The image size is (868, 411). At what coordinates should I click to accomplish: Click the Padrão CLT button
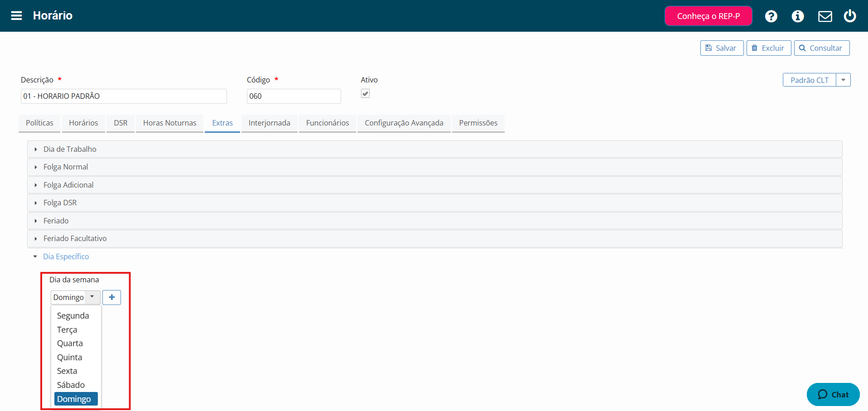tap(809, 80)
